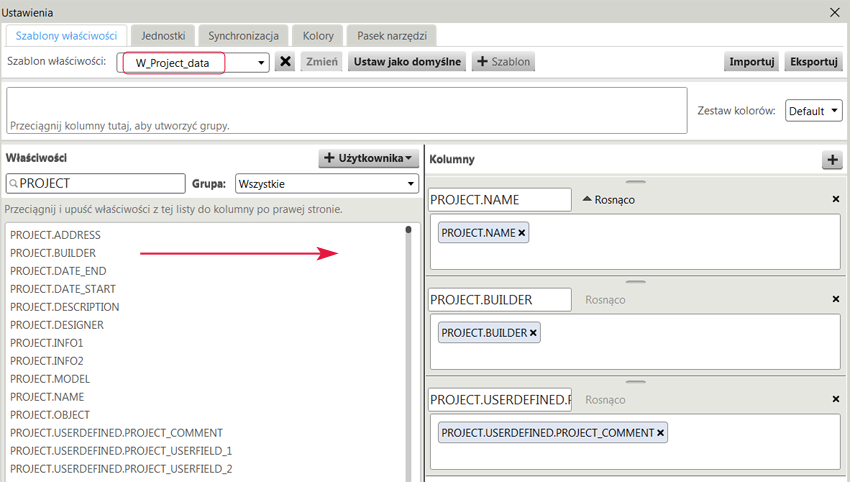Select PROJECT.DESIGNER in the properties list
850x482 pixels.
pos(57,325)
